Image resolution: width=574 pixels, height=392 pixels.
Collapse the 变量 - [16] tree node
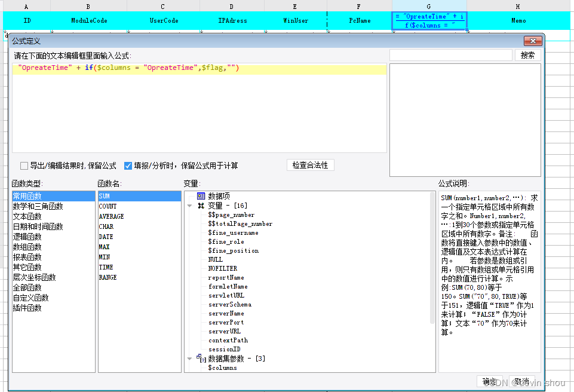coord(190,204)
